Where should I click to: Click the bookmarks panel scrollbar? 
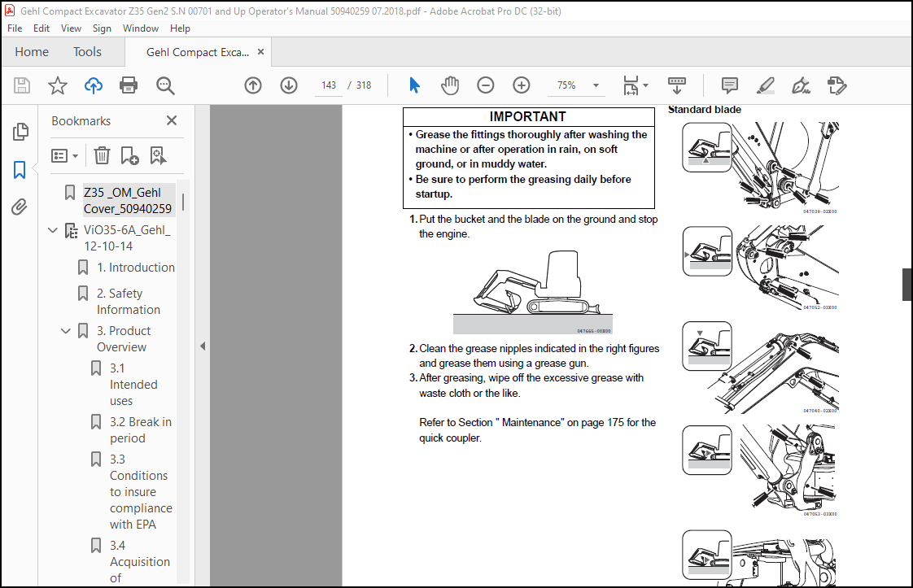(x=183, y=202)
